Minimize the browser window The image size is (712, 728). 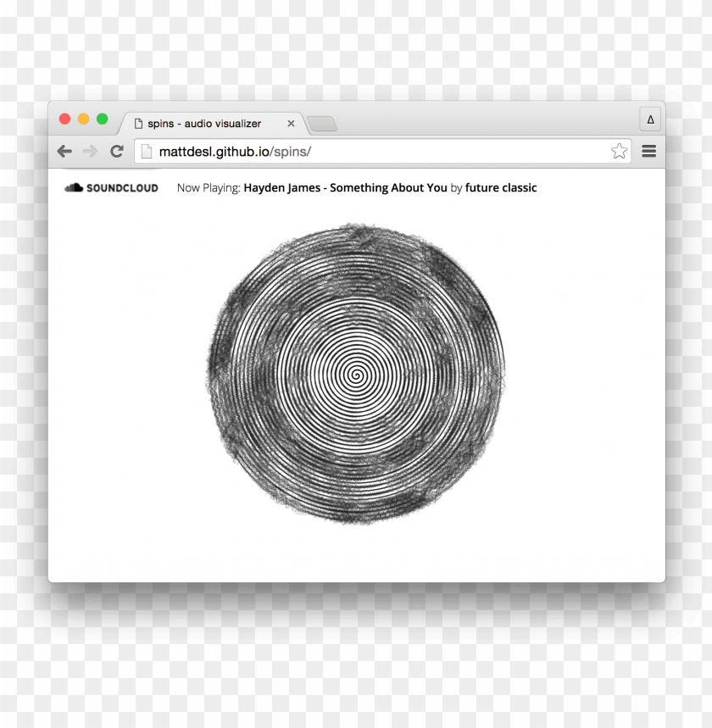pyautogui.click(x=83, y=119)
